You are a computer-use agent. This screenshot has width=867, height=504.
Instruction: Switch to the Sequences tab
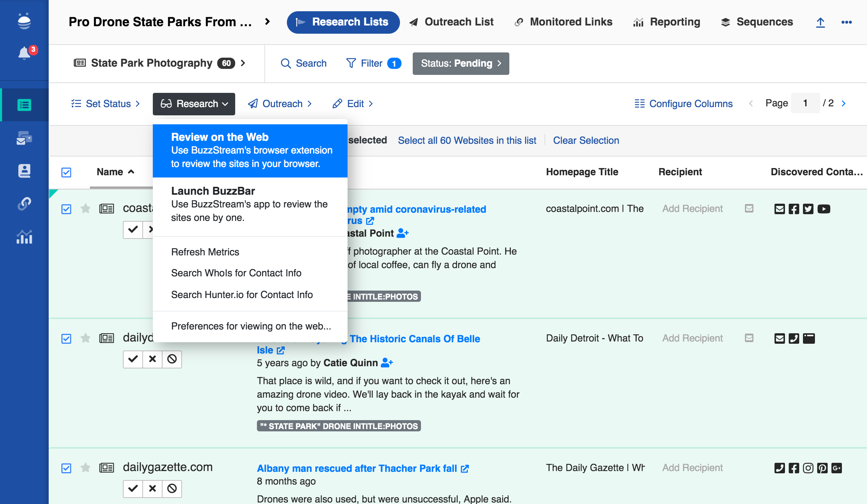(757, 22)
